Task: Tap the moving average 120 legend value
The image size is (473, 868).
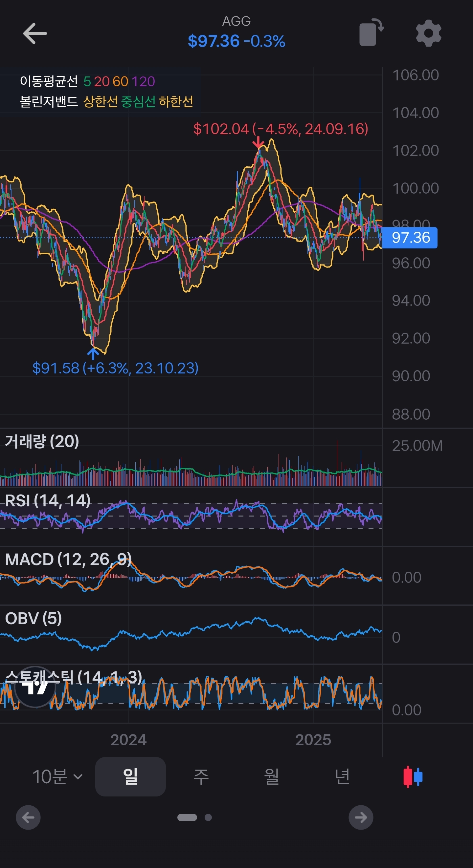Action: (x=144, y=81)
